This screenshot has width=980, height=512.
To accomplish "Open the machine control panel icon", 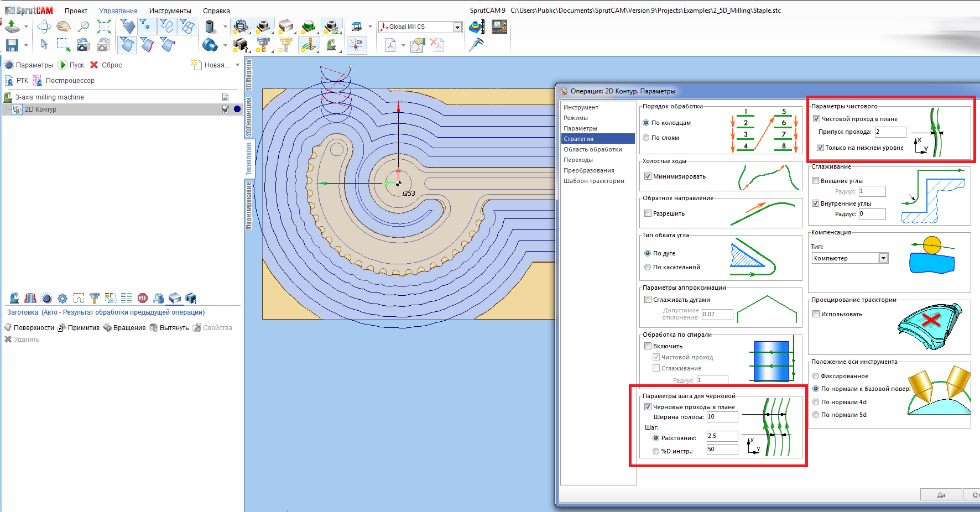I will point(499,27).
